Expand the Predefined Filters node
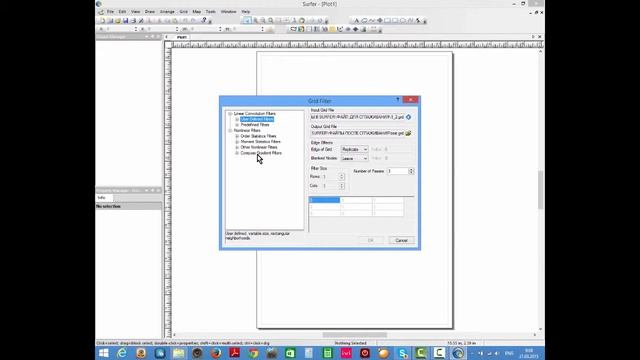The image size is (640, 360). pyautogui.click(x=237, y=125)
